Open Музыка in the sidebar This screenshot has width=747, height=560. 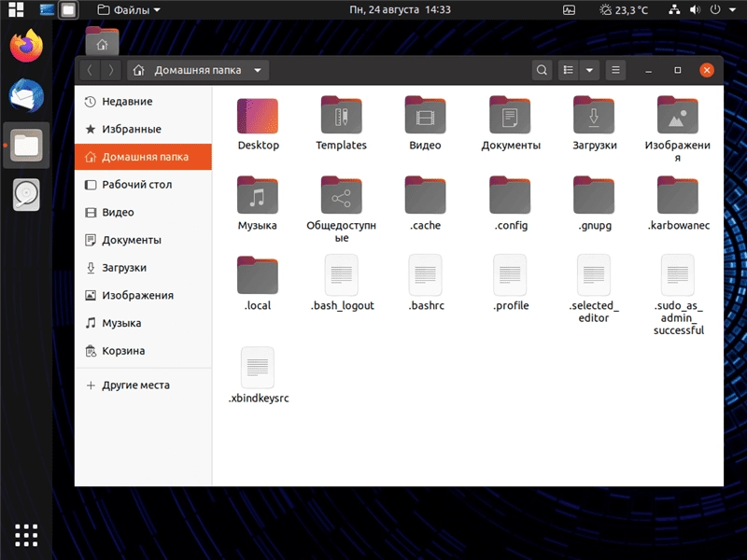(143, 323)
